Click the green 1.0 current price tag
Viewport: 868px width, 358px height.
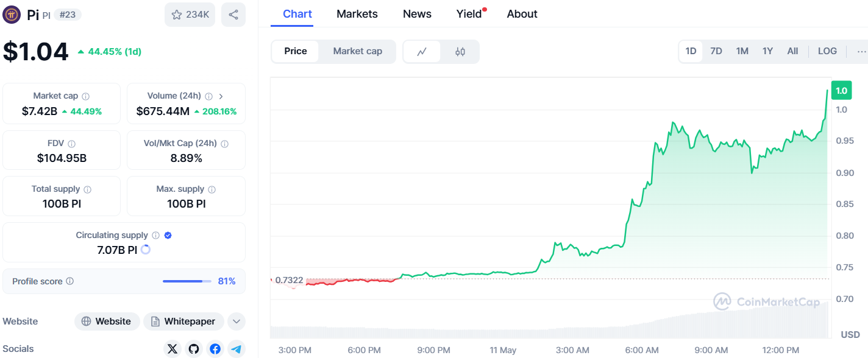point(841,90)
